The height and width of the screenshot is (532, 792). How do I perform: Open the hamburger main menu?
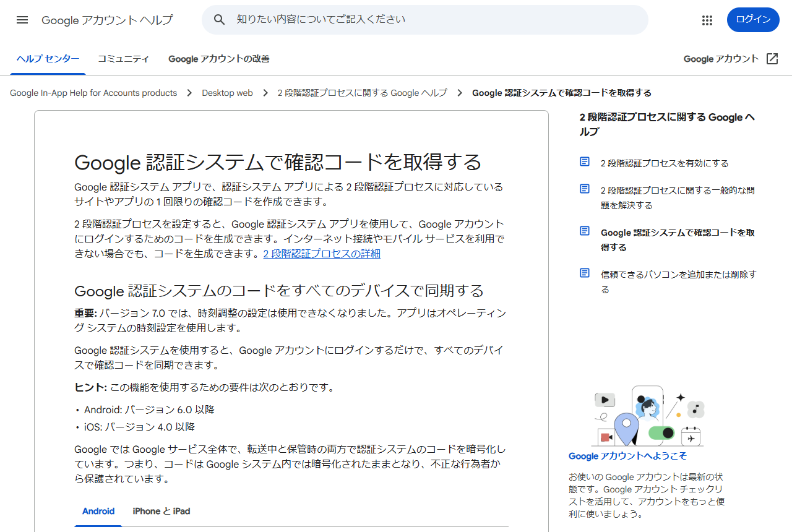(x=22, y=20)
